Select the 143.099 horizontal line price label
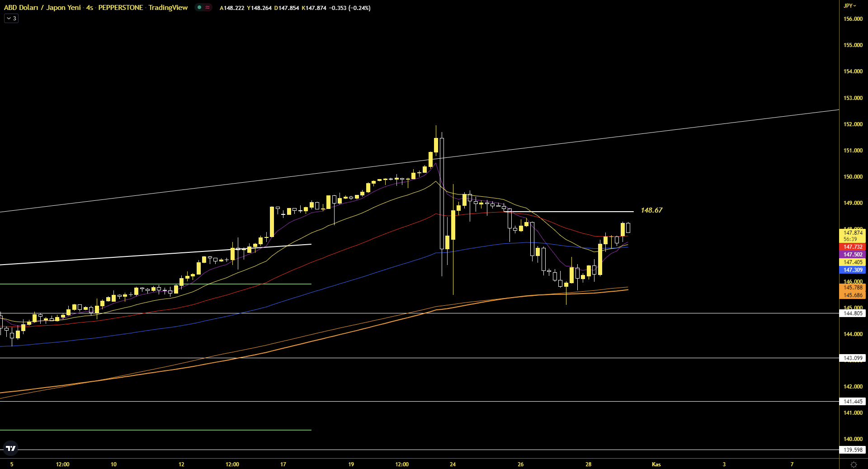This screenshot has height=469, width=868. (x=853, y=358)
